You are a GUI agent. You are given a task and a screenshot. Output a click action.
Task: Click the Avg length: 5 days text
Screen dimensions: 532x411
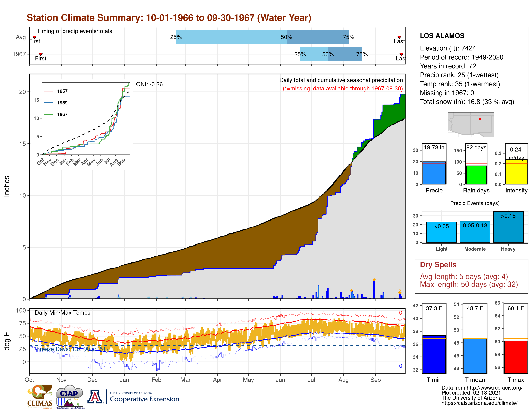click(x=464, y=277)
